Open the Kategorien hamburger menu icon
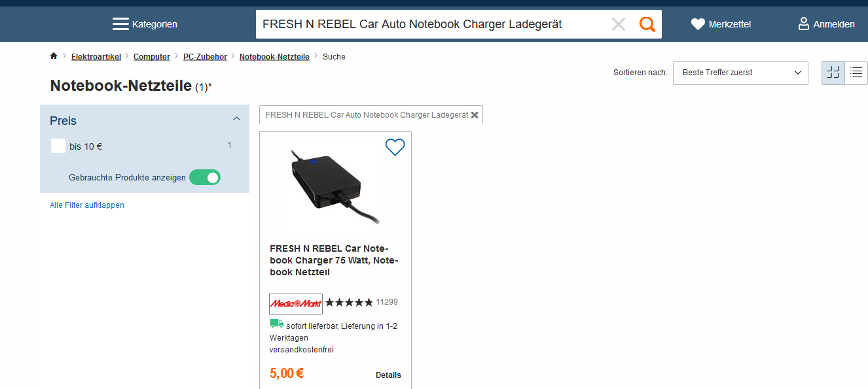The width and height of the screenshot is (868, 389). coord(120,24)
